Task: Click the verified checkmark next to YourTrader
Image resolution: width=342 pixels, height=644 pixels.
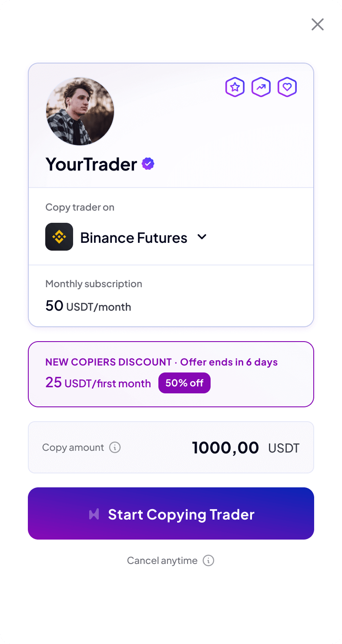Action: [148, 164]
